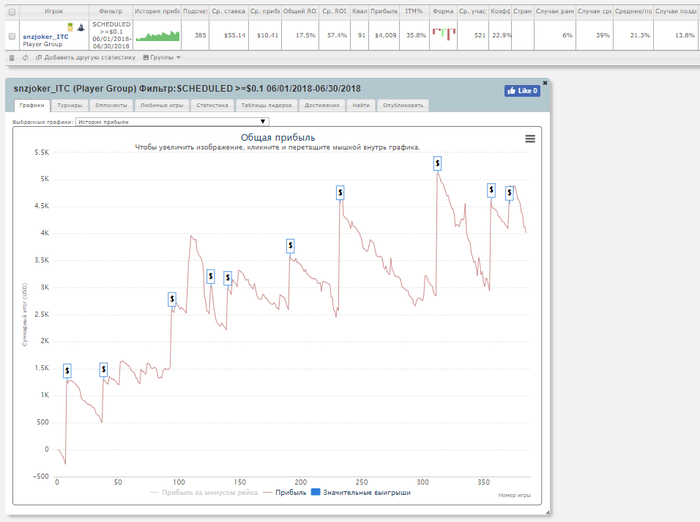
Task: Toggle the Прибыль series in chart legend
Action: (x=285, y=493)
